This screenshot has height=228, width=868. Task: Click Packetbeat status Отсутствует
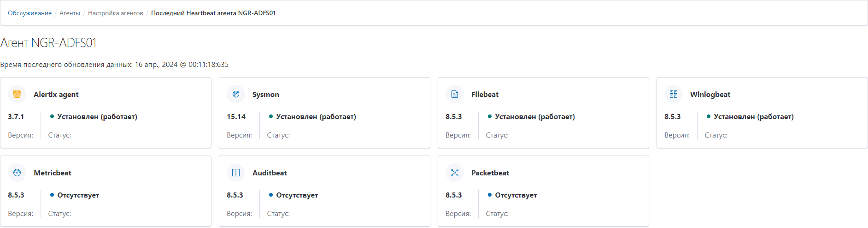pos(516,195)
